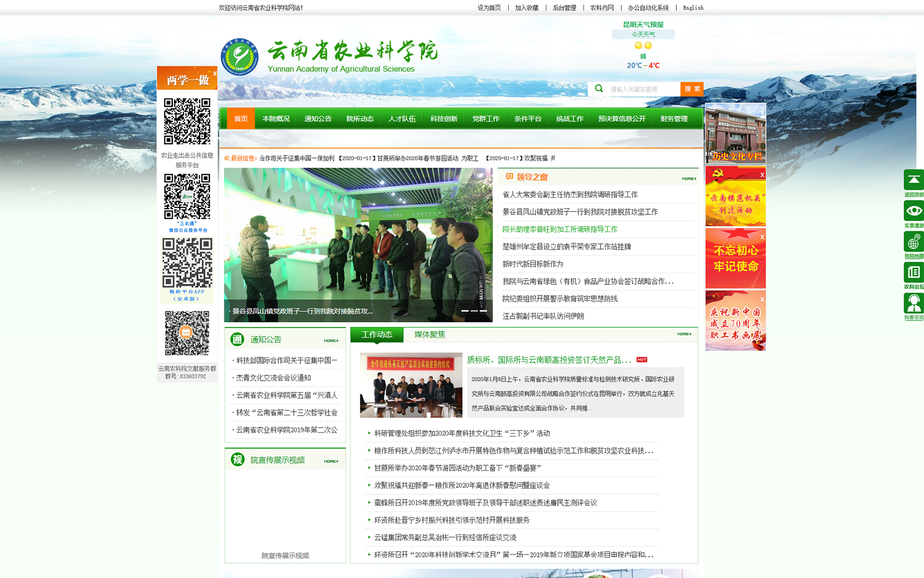The height and width of the screenshot is (578, 924).
Task: Expand MORE+ in 通知公告 section
Action: click(x=331, y=341)
